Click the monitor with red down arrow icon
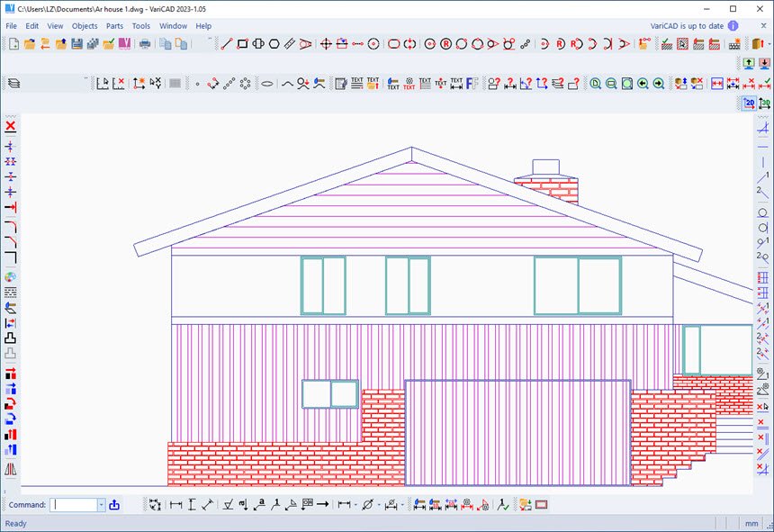 click(x=764, y=63)
